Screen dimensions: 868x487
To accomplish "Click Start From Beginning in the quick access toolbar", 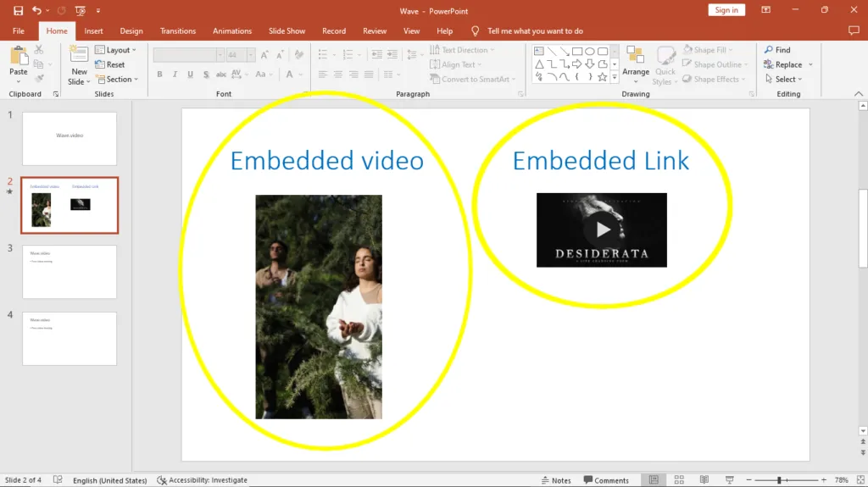I will click(80, 10).
